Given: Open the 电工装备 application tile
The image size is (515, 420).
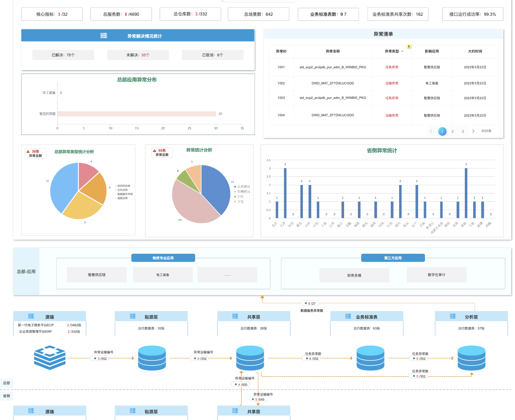Looking at the screenshot, I should pyautogui.click(x=163, y=275).
